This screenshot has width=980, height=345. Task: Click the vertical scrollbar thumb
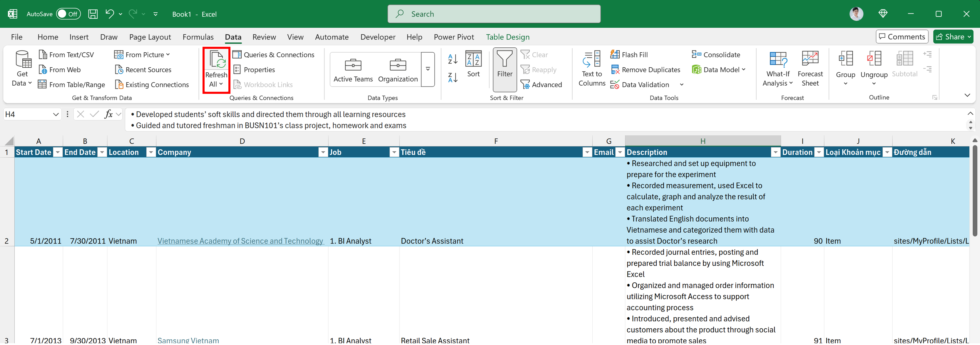tap(975, 190)
